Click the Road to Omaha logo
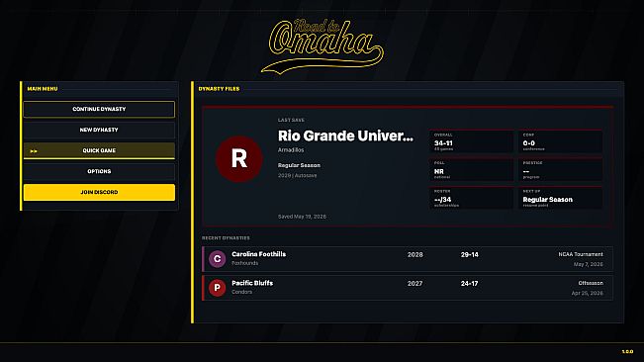The width and height of the screenshot is (644, 362). [x=322, y=45]
